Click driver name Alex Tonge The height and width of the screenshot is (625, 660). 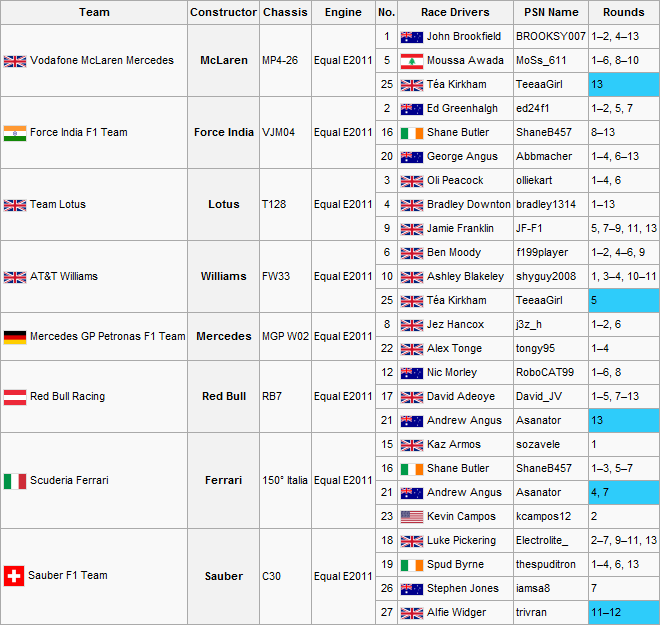click(x=454, y=348)
